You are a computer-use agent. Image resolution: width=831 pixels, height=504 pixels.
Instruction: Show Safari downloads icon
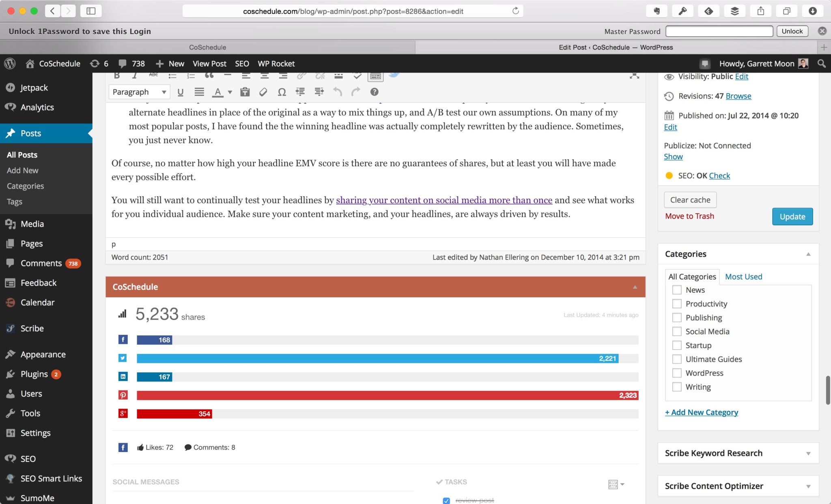[x=812, y=11]
